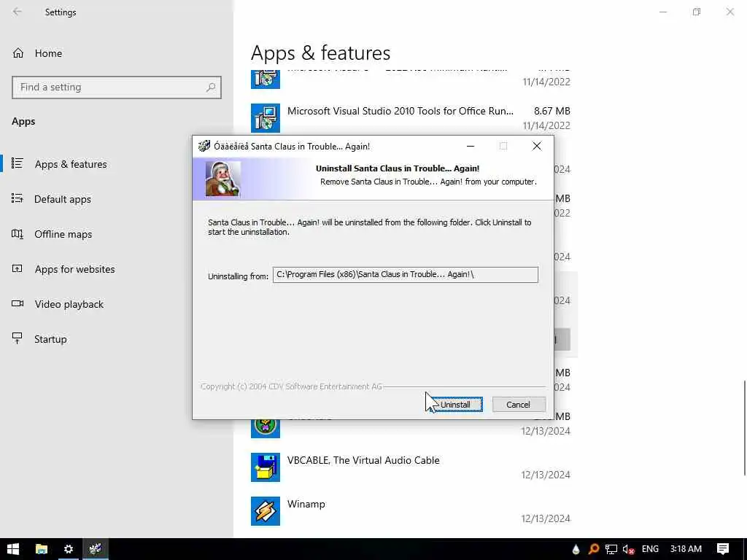Viewport: 747px width, 560px height.
Task: Click the Settings gear taskbar icon
Action: [68, 549]
